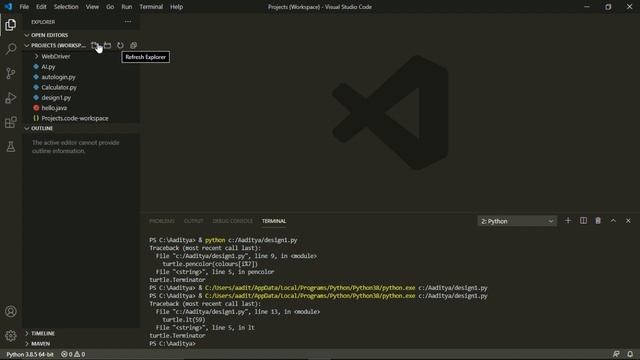The image size is (640, 360).
Task: Maximize the panel size with chevron up
Action: (x=613, y=221)
